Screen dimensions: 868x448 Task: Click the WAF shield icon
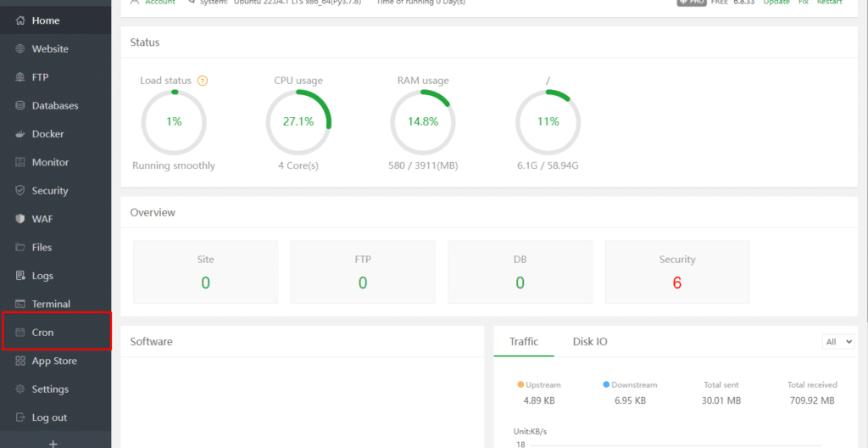(20, 219)
